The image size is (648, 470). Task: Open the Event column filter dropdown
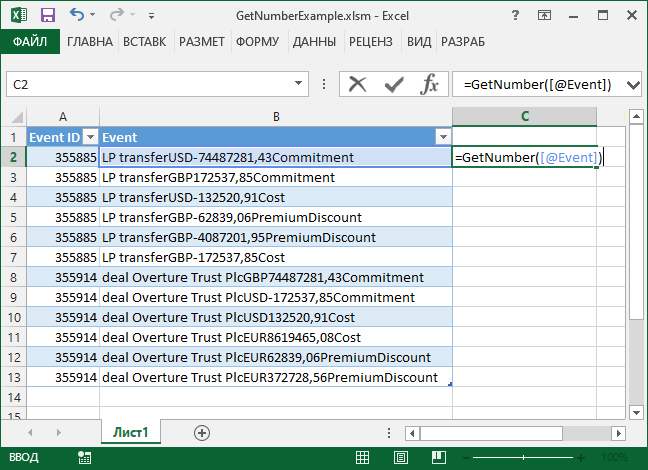tap(443, 136)
